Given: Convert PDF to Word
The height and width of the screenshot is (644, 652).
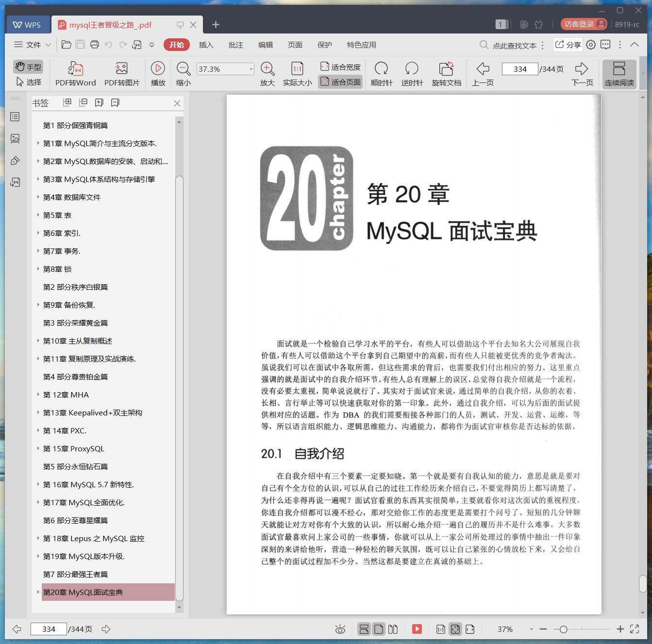Looking at the screenshot, I should [76, 74].
